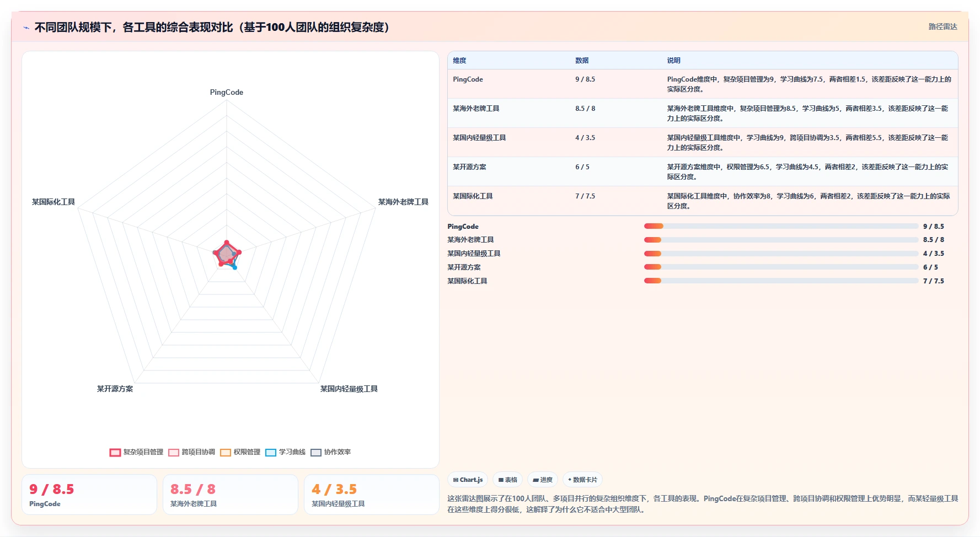Image resolution: width=980 pixels, height=537 pixels.
Task: Click the 进度 chip
Action: coord(543,480)
